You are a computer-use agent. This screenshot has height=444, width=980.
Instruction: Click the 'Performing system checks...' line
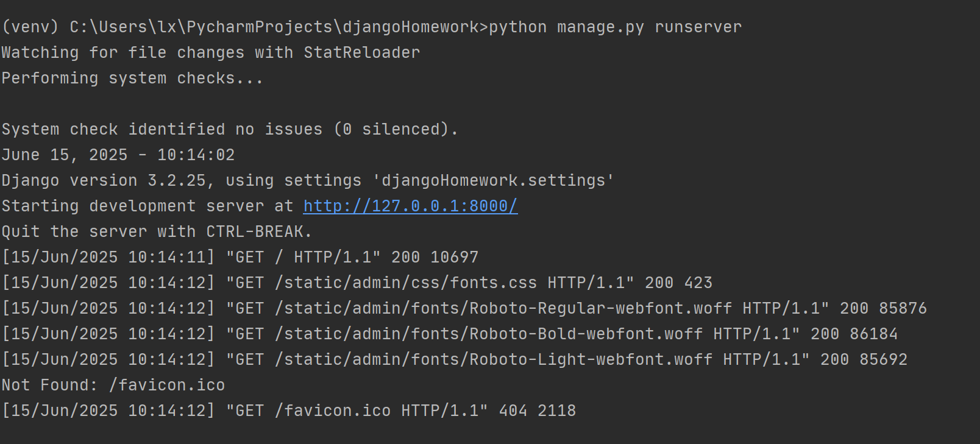tap(132, 78)
